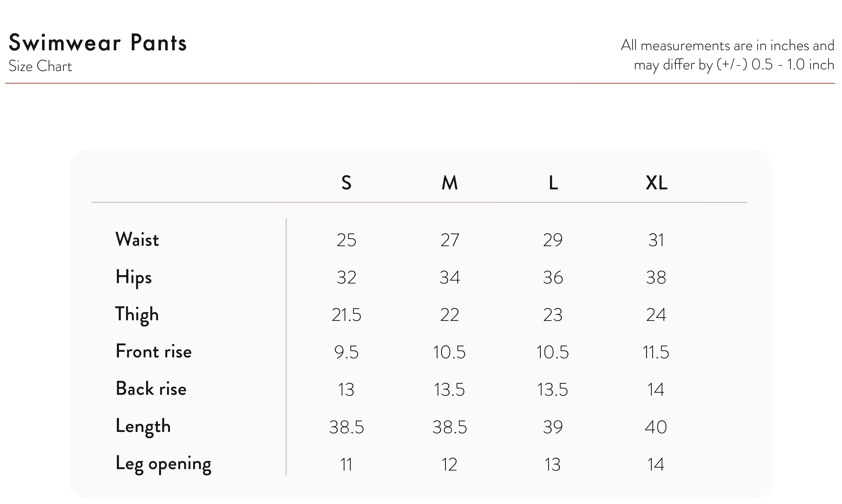Click the Hips value 38 for XL

(656, 277)
